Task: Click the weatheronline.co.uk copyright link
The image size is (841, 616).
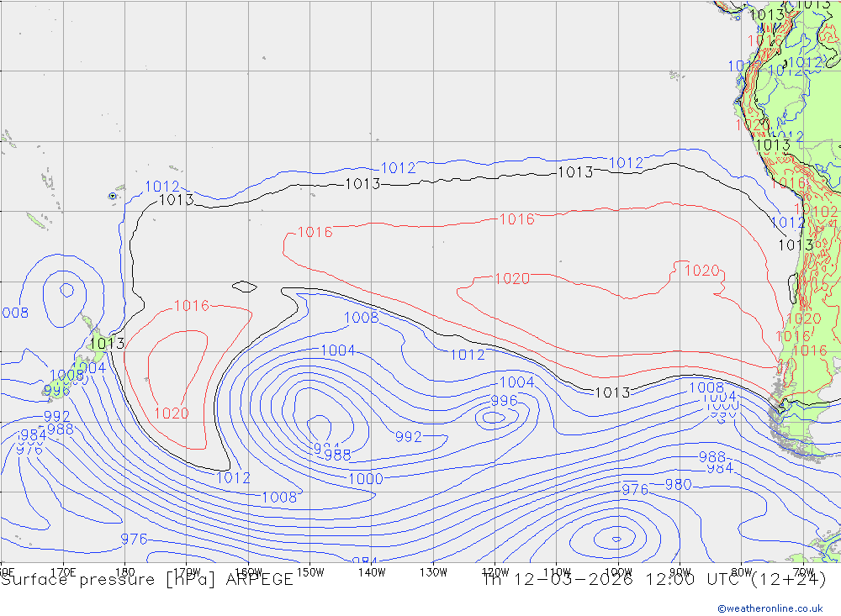Action: click(770, 608)
